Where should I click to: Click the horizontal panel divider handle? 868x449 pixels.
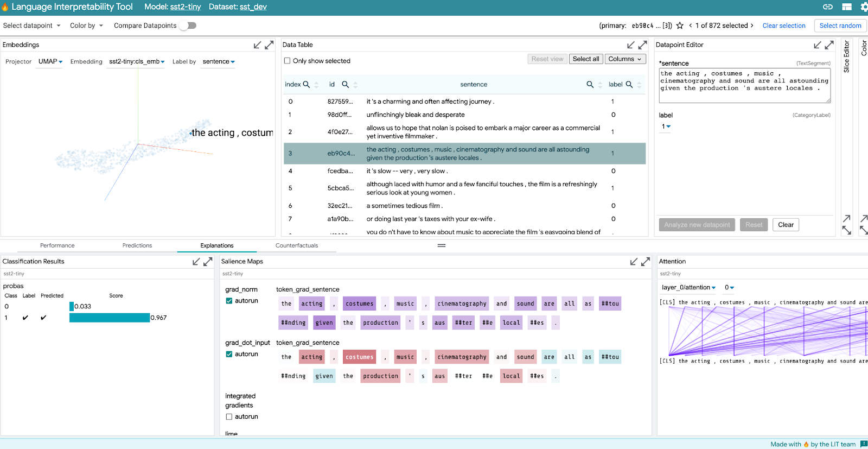point(442,245)
